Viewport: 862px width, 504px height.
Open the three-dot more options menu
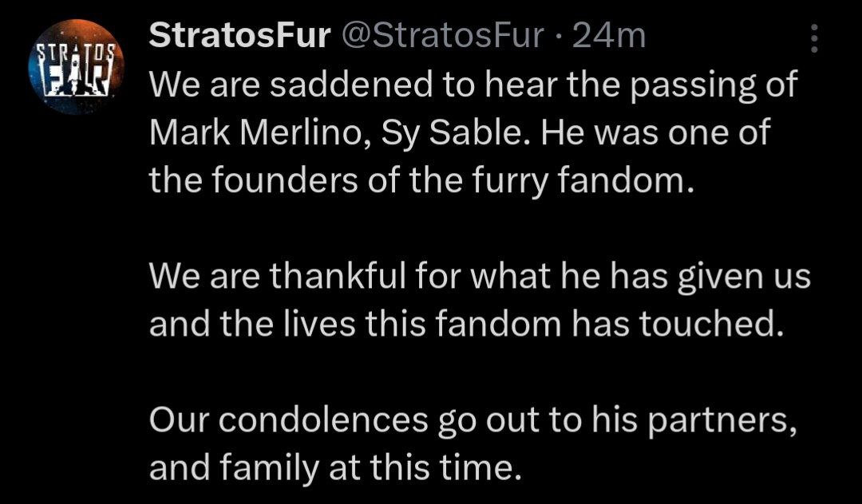pos(814,38)
